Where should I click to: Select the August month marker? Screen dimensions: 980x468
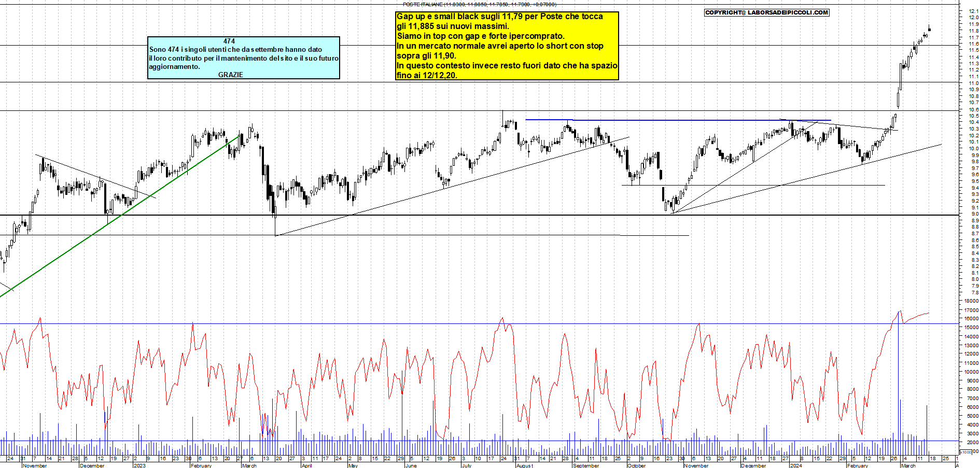pos(524,465)
